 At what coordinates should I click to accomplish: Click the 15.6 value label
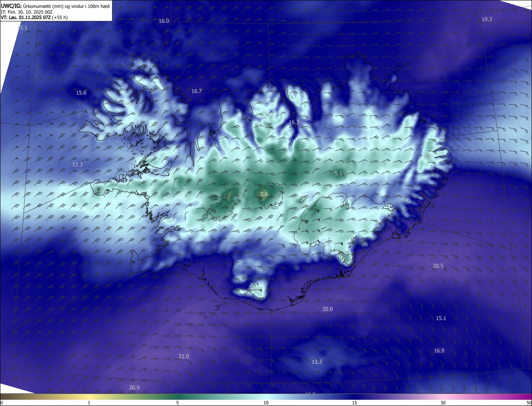tap(81, 93)
